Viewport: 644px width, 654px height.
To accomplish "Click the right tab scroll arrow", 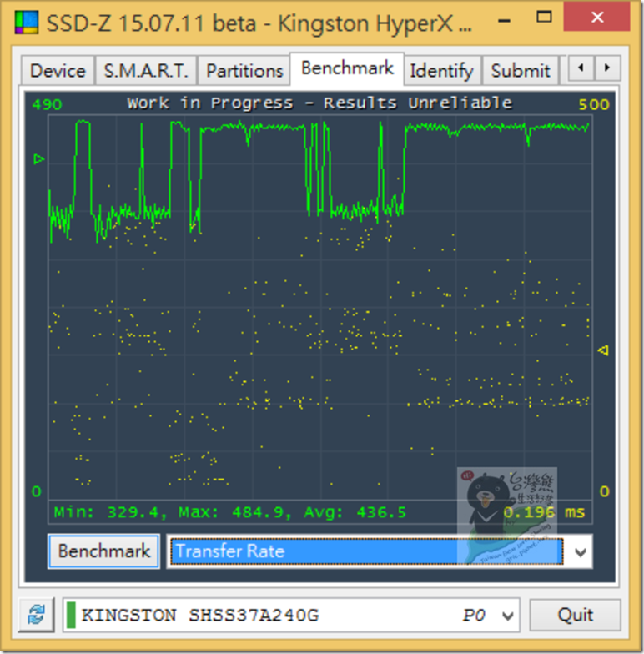I will 607,68.
